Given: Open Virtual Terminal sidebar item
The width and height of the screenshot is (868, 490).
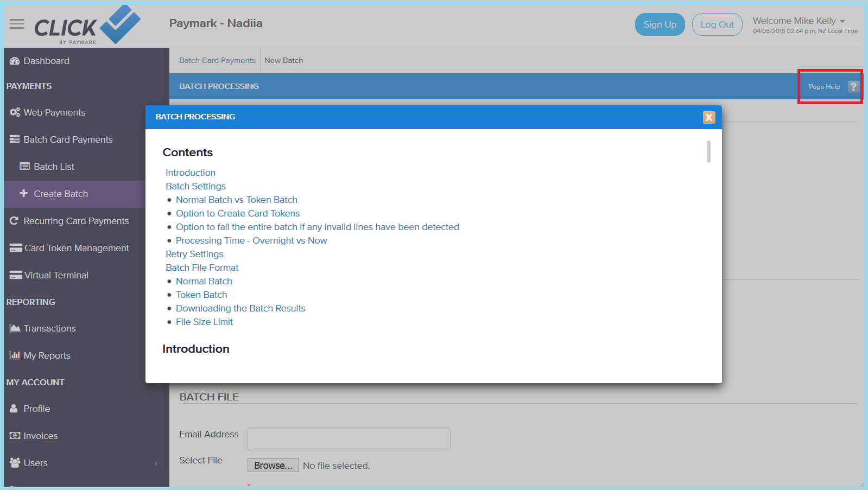Looking at the screenshot, I should coord(56,275).
